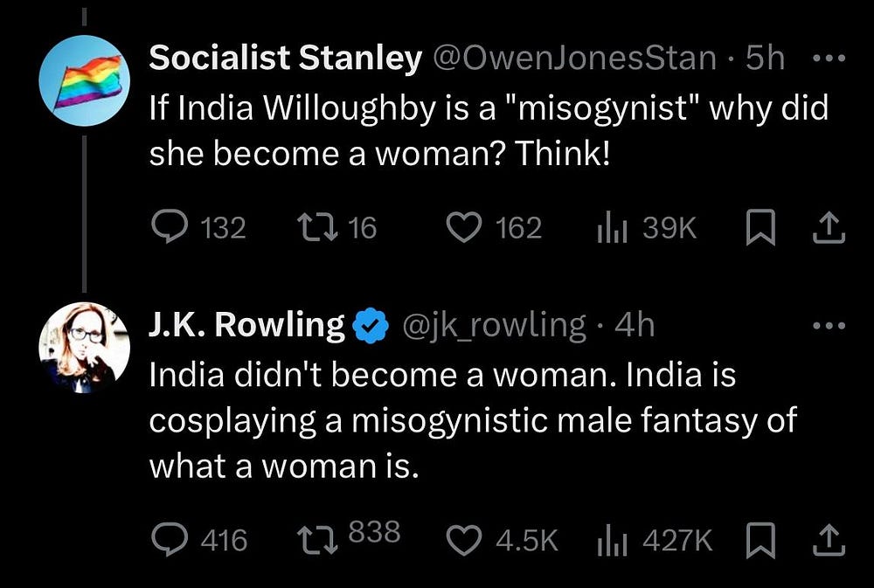Reply to Socialist Stanley's tweet
The height and width of the screenshot is (588, 874).
[x=166, y=228]
